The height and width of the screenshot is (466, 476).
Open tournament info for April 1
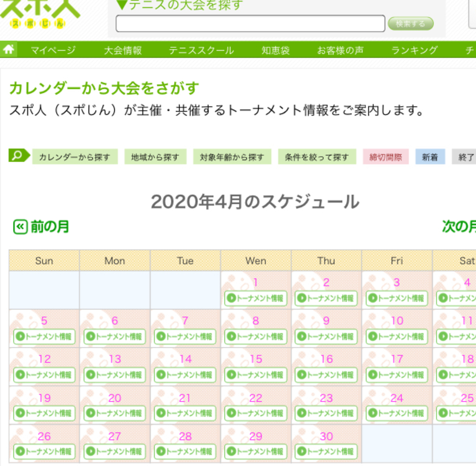pos(256,298)
